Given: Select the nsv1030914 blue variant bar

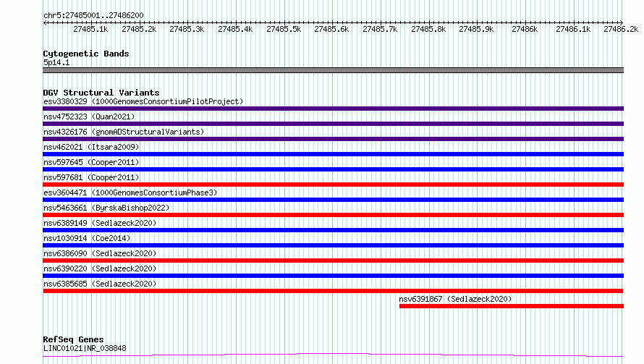Looking at the screenshot, I should [333, 245].
